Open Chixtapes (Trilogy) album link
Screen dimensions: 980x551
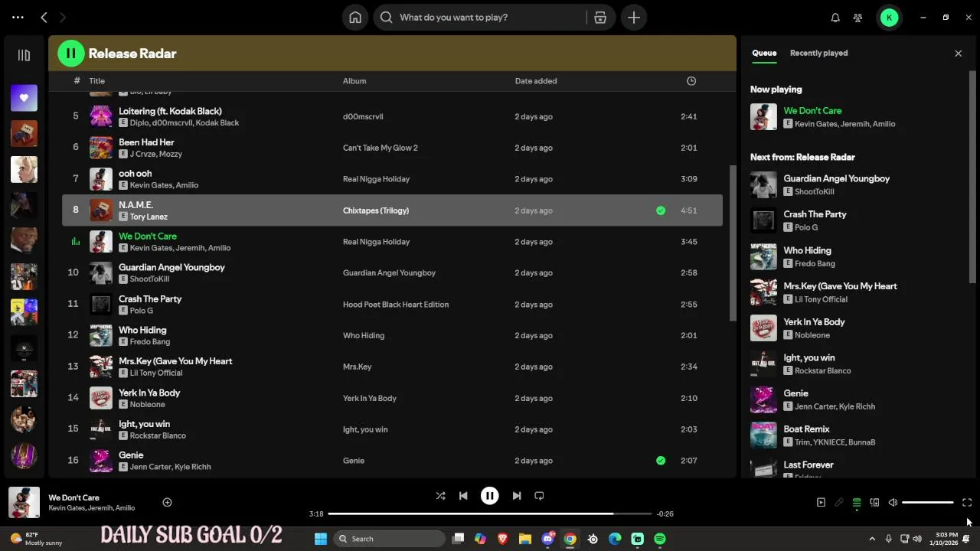376,210
